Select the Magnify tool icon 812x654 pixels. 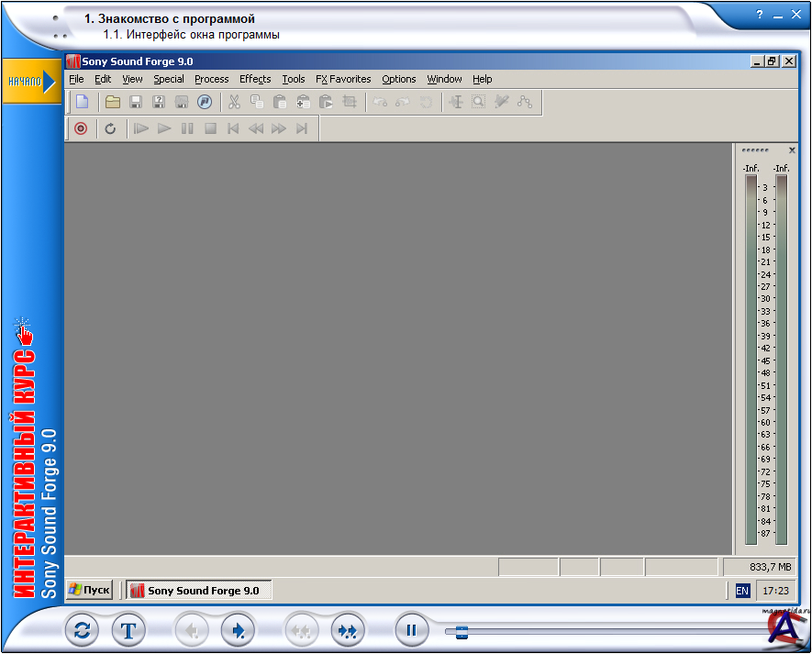pos(478,102)
